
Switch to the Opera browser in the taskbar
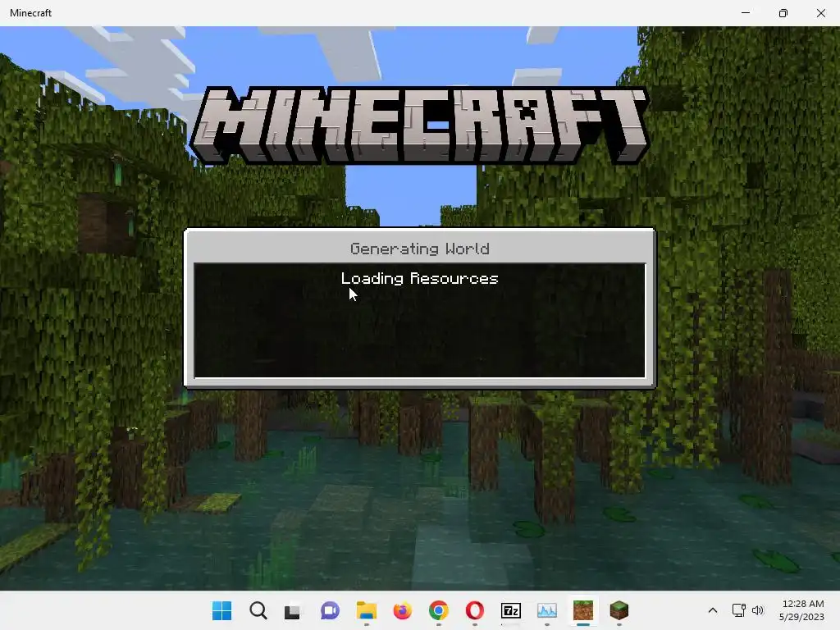tap(475, 610)
